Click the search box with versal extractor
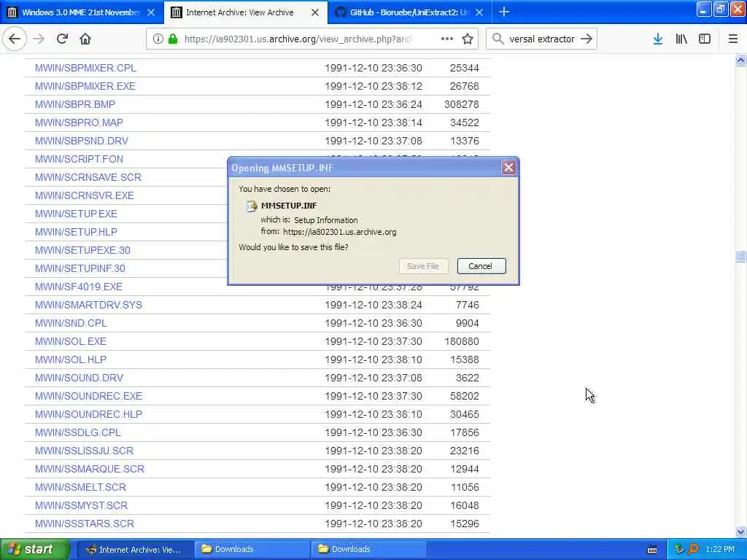 click(542, 39)
